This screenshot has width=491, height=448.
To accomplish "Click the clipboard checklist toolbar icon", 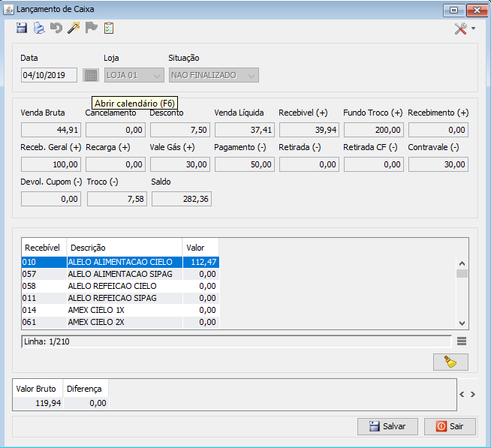I will click(109, 28).
